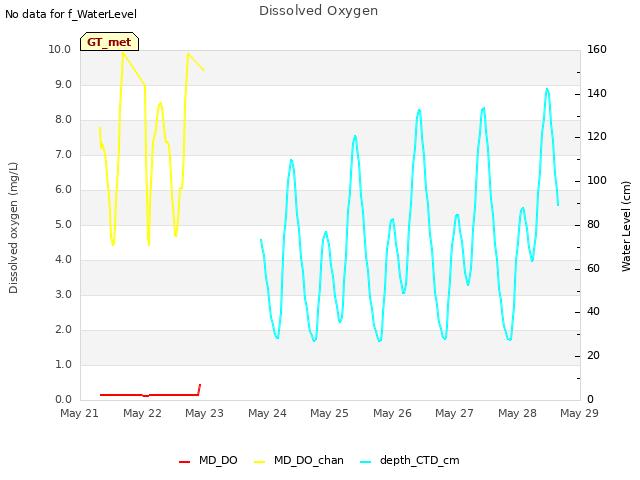Click the red MD_DO legend swatch
This screenshot has height=480, width=640.
click(x=184, y=462)
